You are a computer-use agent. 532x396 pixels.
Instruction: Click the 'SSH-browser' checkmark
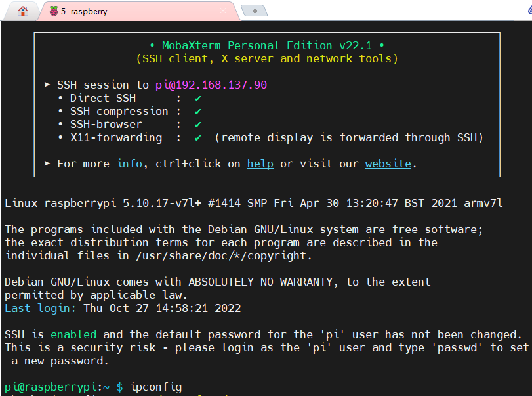[x=198, y=125]
